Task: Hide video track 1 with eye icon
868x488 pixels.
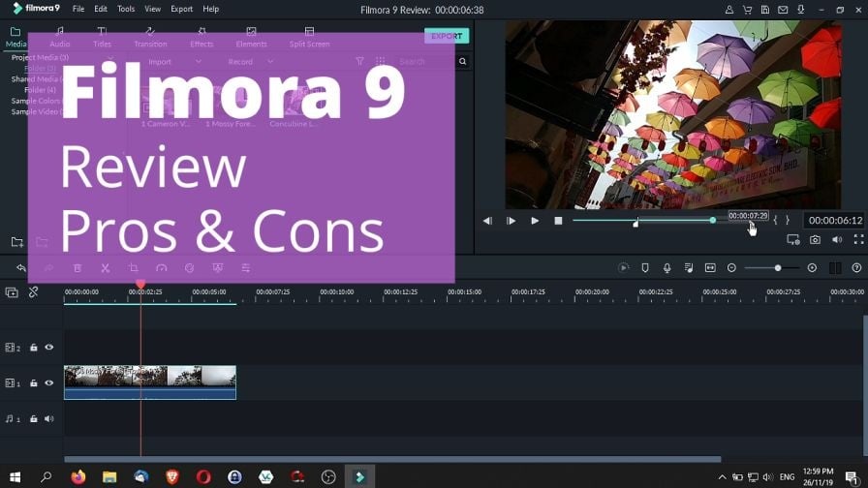Action: [x=48, y=382]
